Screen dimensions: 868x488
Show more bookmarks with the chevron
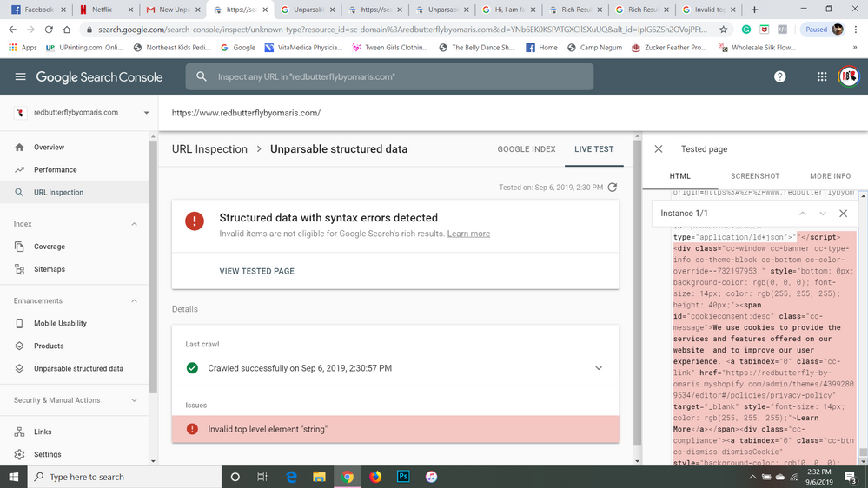(x=855, y=48)
